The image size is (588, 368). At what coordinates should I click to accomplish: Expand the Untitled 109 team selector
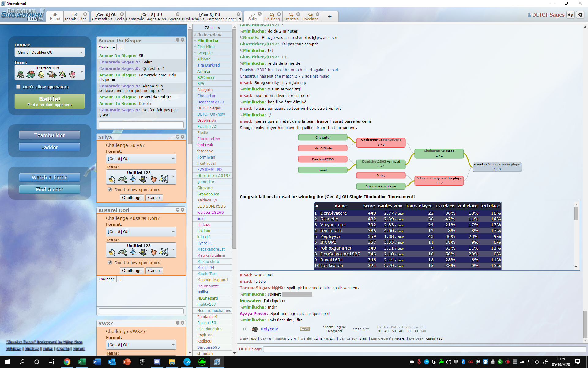50,72
